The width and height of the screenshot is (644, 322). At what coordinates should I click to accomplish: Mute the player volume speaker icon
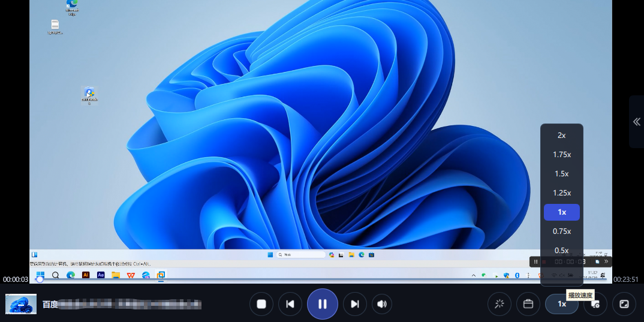381,304
